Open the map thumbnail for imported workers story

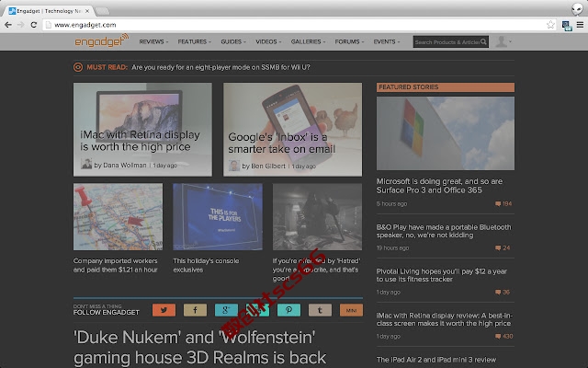tap(119, 217)
